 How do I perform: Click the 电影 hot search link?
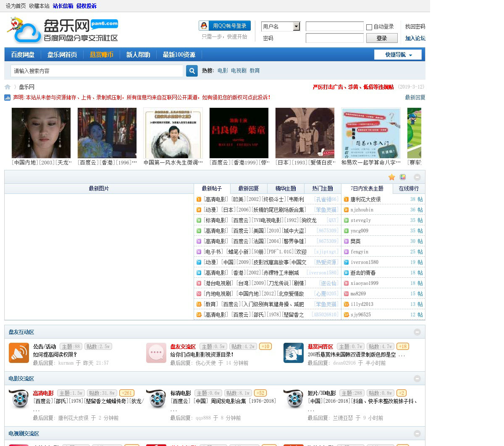[x=223, y=70]
